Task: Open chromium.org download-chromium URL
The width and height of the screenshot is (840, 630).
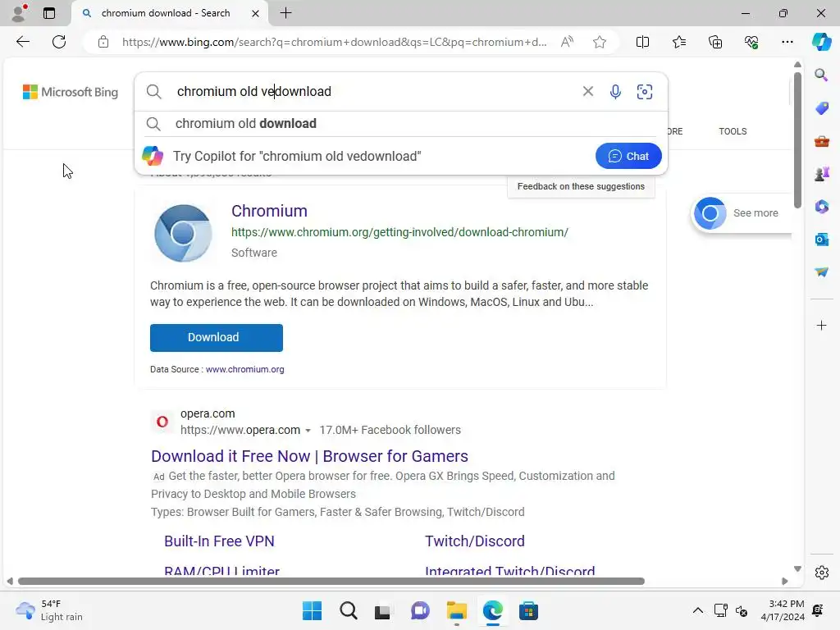Action: coord(399,232)
